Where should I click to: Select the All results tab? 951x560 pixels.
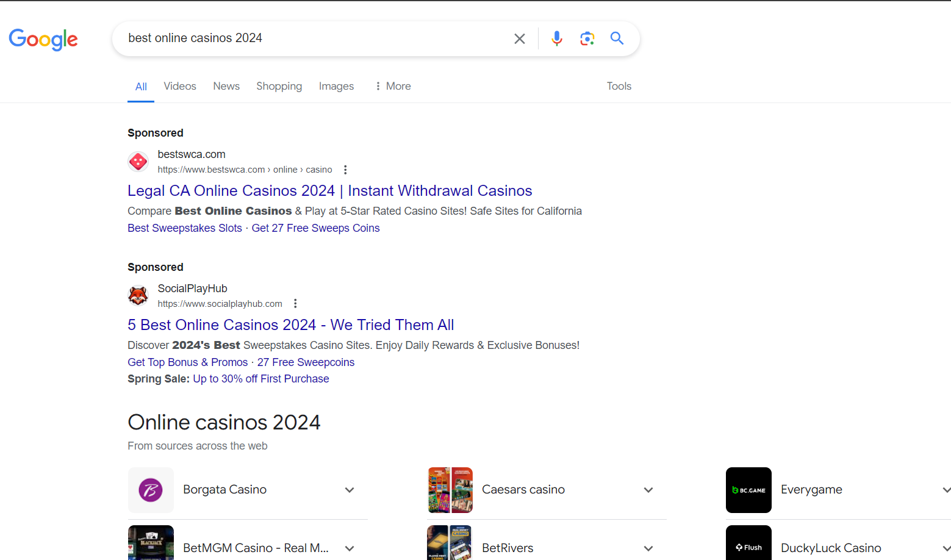coord(141,86)
